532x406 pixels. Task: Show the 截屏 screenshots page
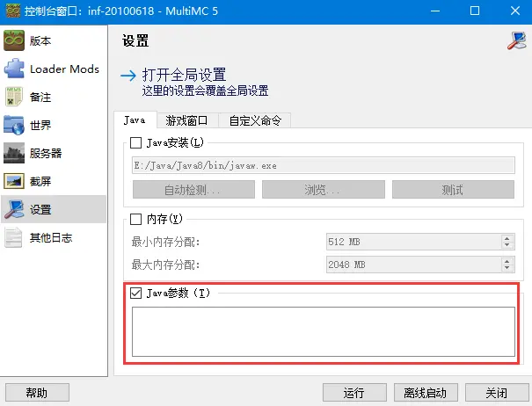[x=54, y=181]
